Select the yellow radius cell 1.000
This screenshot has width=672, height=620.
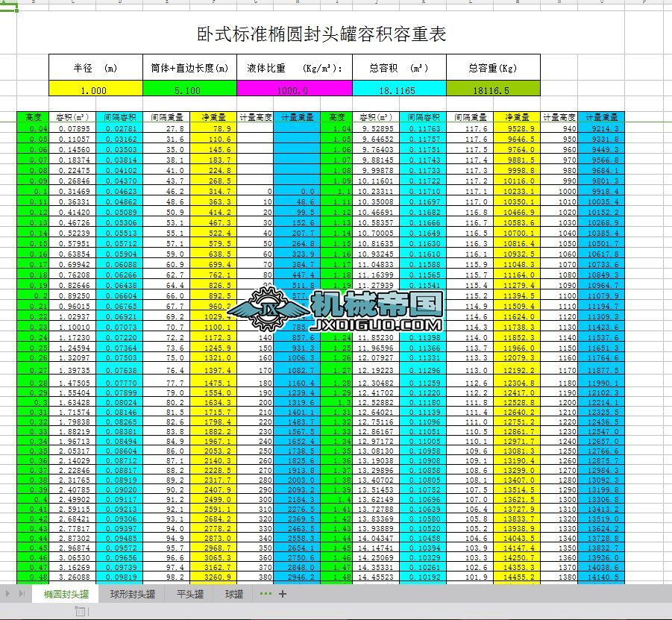[95, 89]
